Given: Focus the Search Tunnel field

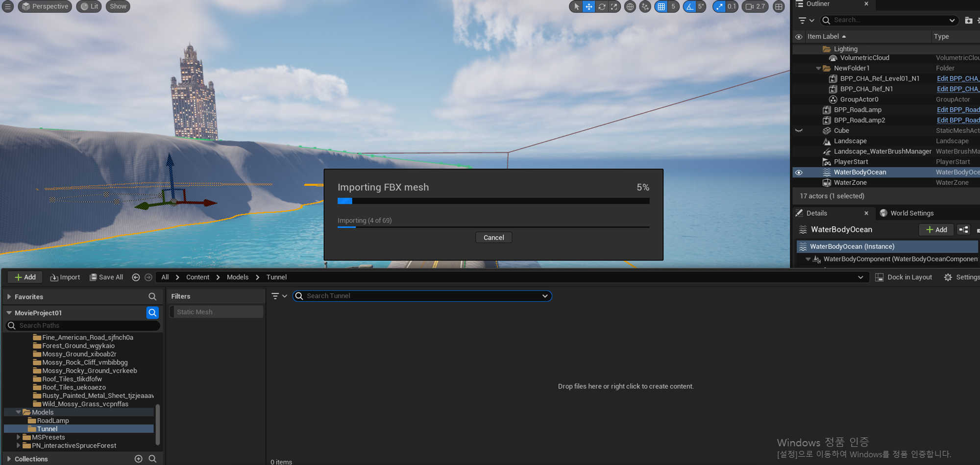Looking at the screenshot, I should coord(422,296).
